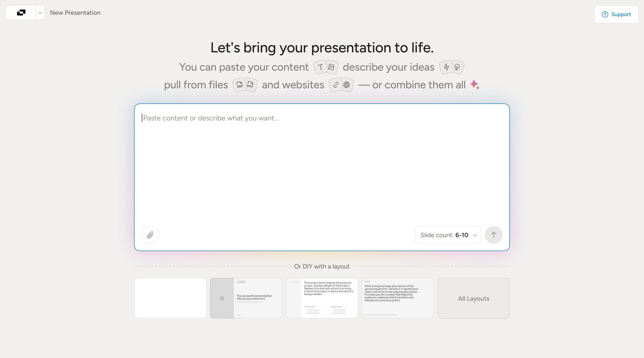The width and height of the screenshot is (644, 358).
Task: Pick the section description layout thumbnail
Action: click(398, 298)
